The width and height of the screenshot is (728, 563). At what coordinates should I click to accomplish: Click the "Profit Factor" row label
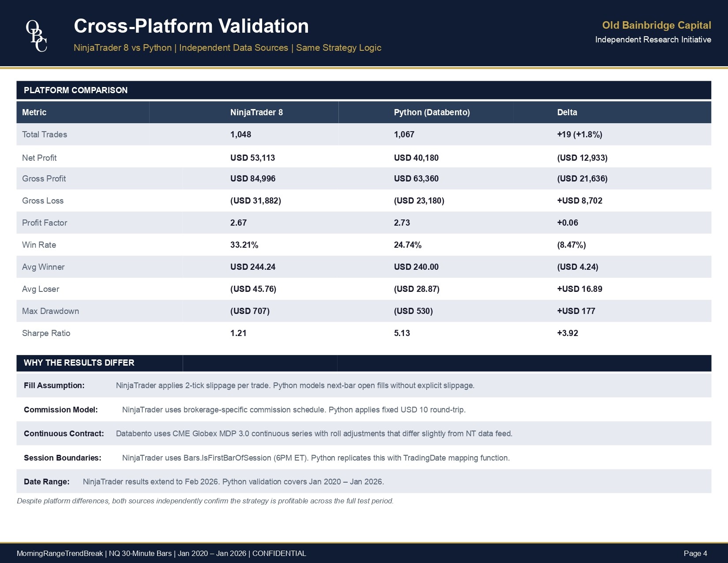pos(45,223)
